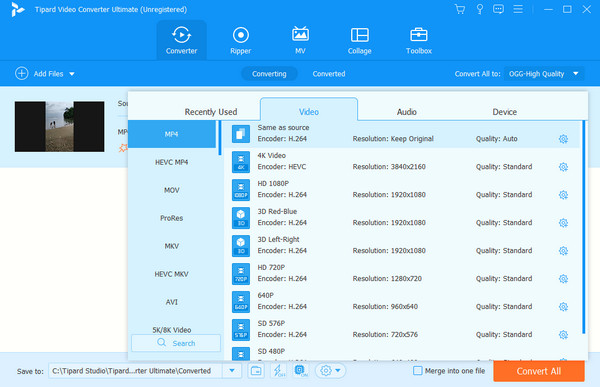Image resolution: width=600 pixels, height=387 pixels.
Task: Check Merge into one file
Action: pyautogui.click(x=417, y=371)
